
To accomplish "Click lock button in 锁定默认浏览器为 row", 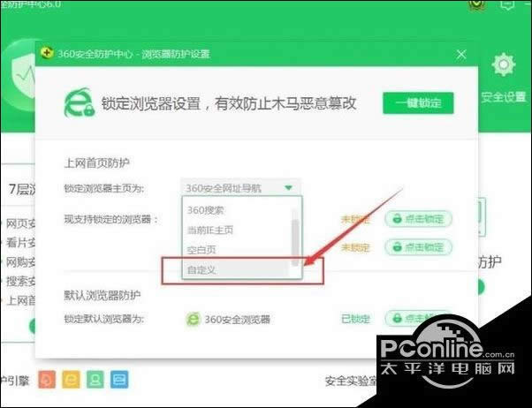I will coord(418,319).
